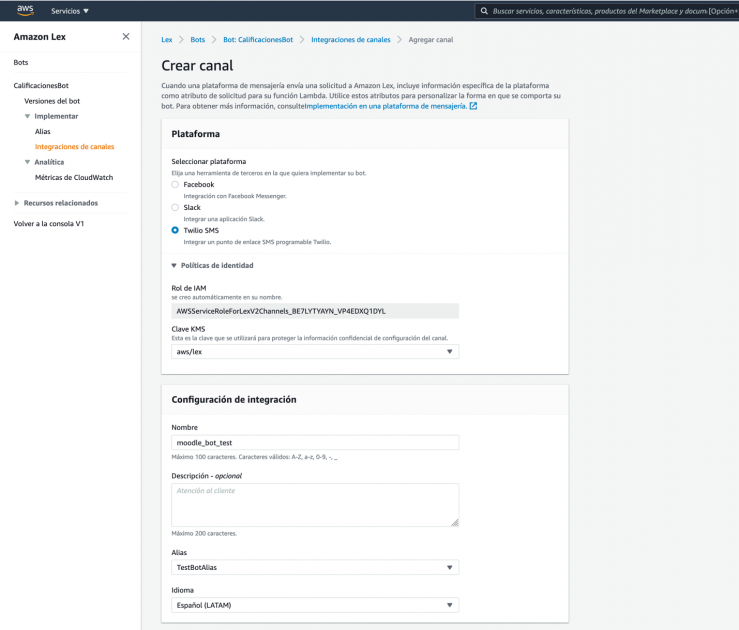Open Bots in the sidebar
The height and width of the screenshot is (630, 739).
(21, 62)
